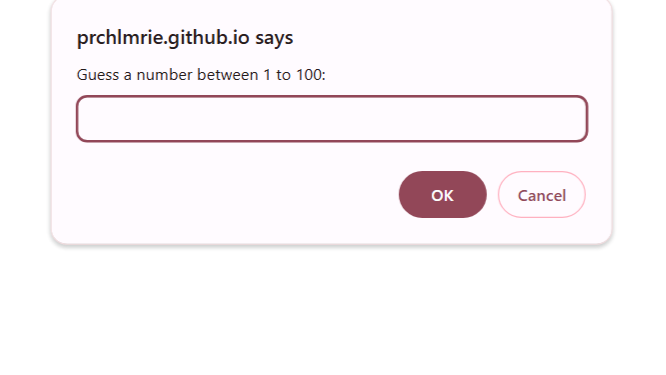The height and width of the screenshot is (375, 666).
Task: Activate the prompt's text entry box
Action: point(332,119)
